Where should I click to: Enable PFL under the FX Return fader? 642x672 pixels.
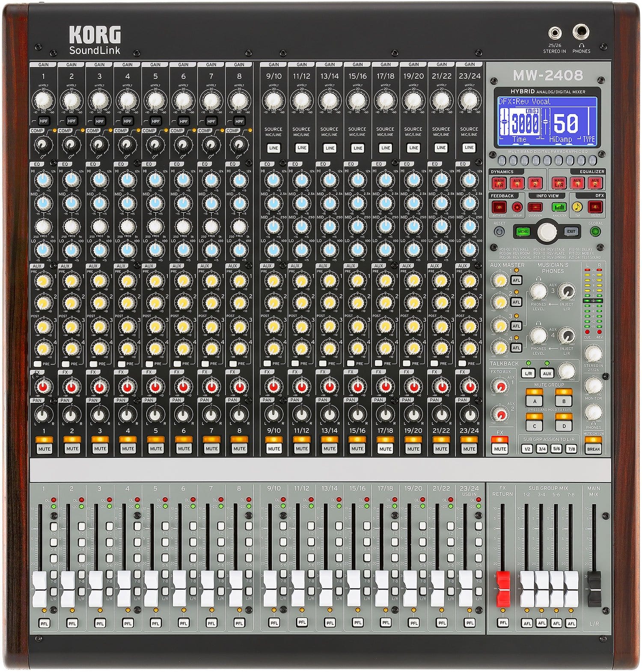coord(503,623)
